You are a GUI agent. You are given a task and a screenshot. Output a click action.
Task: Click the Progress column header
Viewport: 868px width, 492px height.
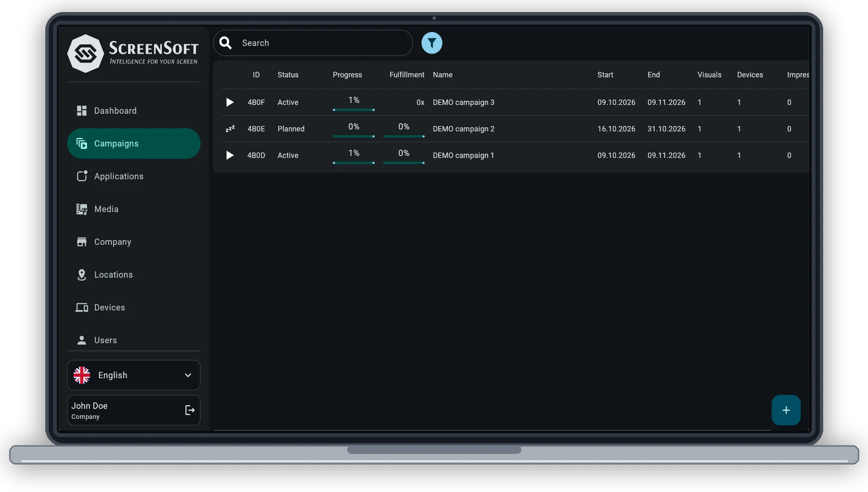(x=347, y=75)
